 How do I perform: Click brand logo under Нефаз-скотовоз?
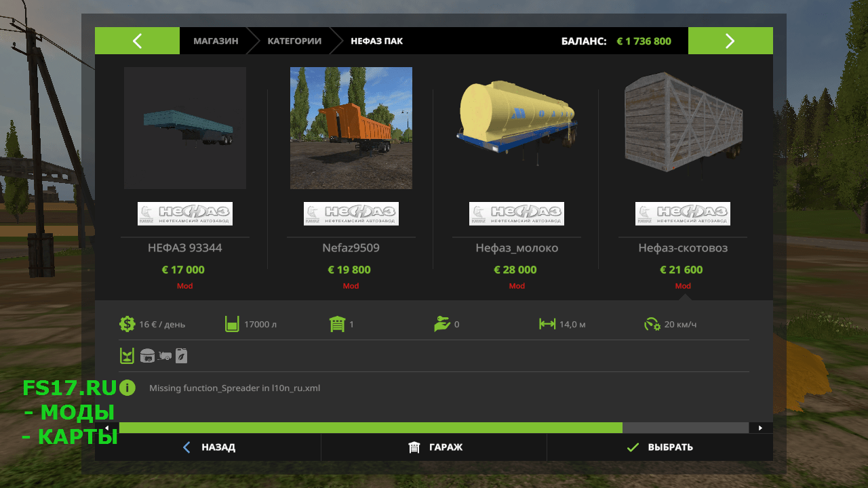[x=683, y=213]
